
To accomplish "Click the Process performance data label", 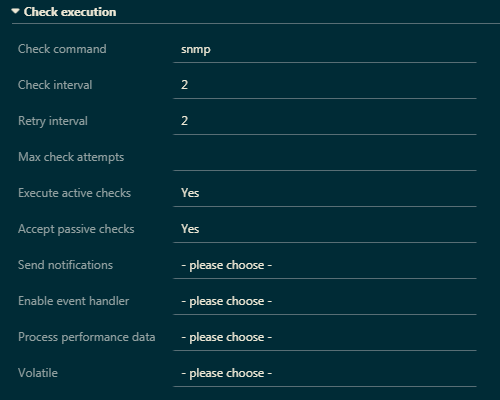I will [x=87, y=337].
